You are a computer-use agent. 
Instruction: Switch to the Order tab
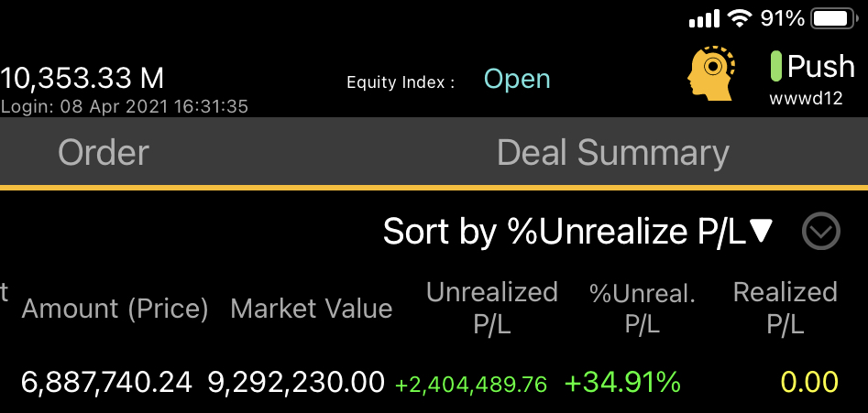coord(104,153)
